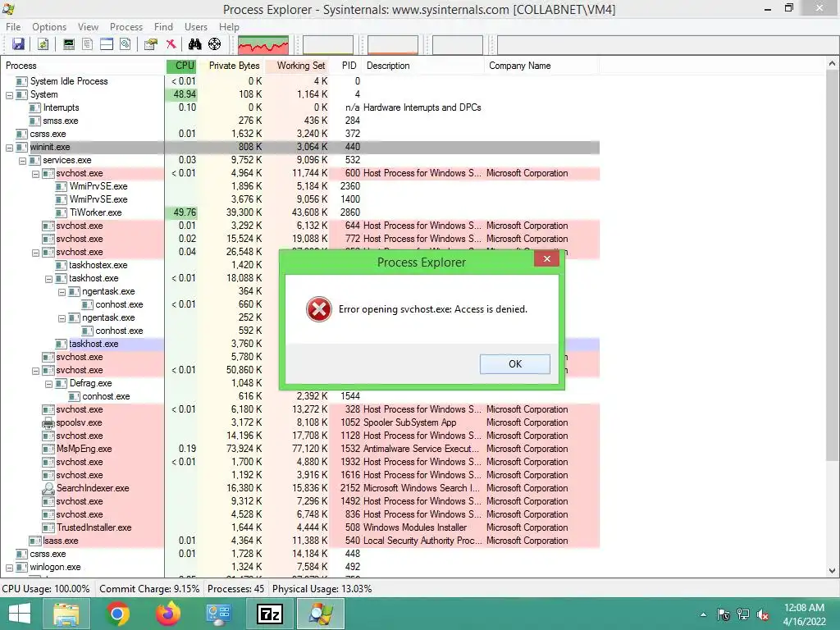Sort by the Working Set column header
Image resolution: width=840 pixels, height=630 pixels.
tap(297, 66)
